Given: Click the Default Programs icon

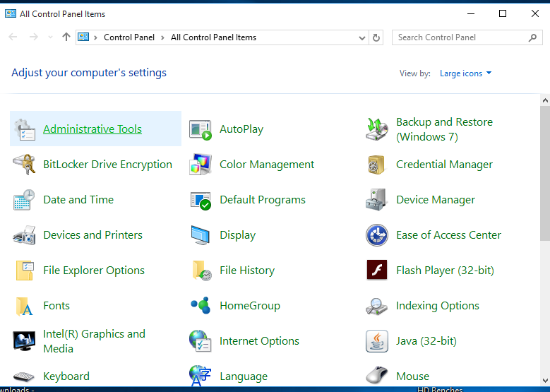Looking at the screenshot, I should click(x=201, y=201).
